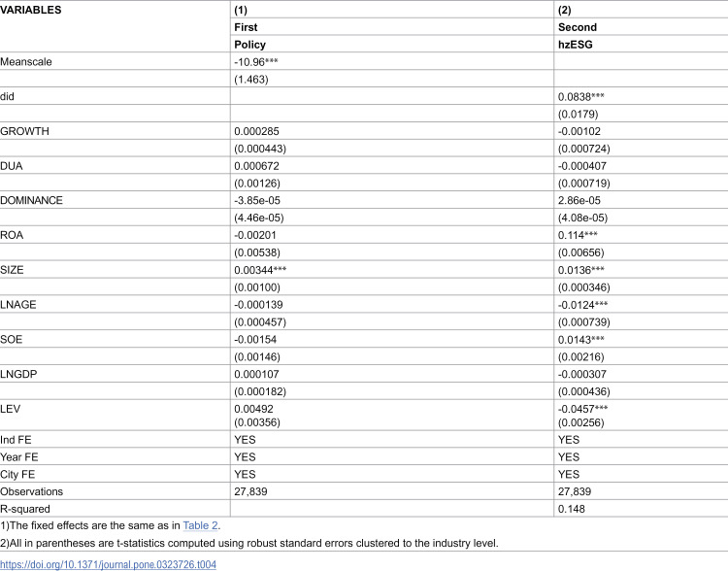Select the City FE row label

[17, 474]
